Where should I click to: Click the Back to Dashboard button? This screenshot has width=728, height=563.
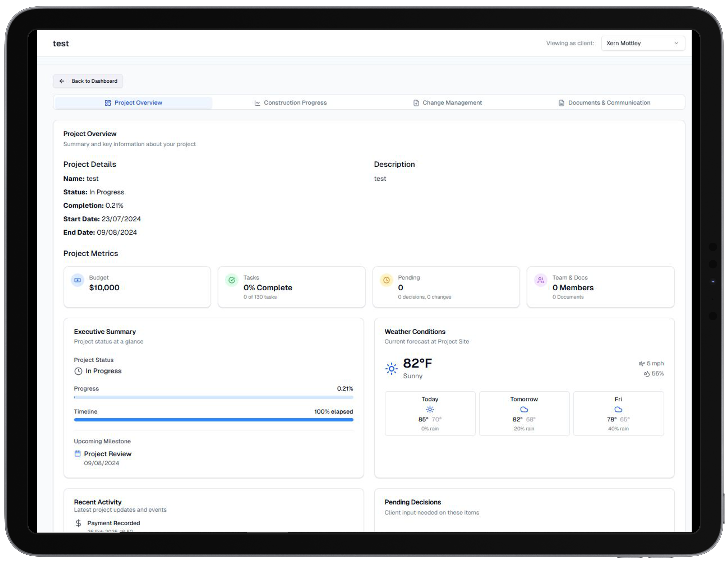tap(88, 81)
